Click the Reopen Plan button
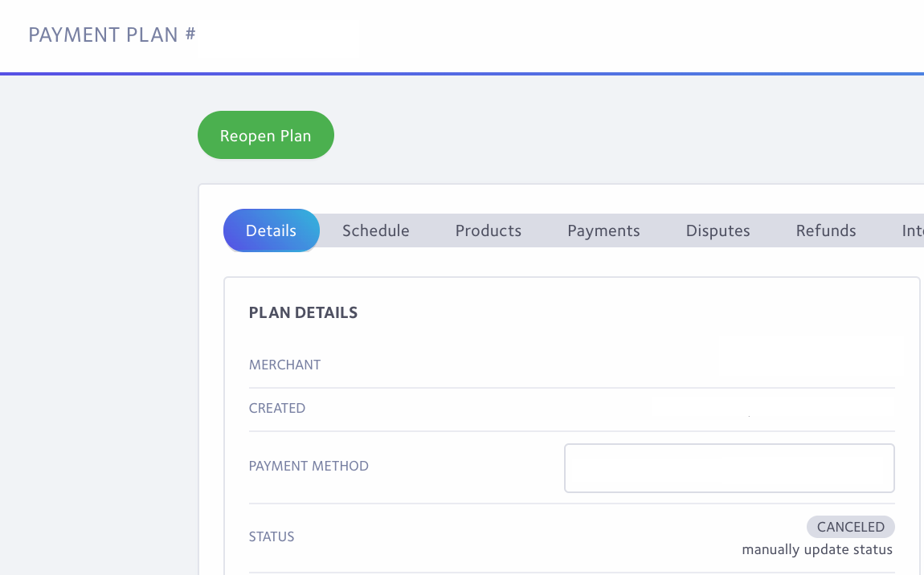924x575 pixels. (x=266, y=135)
